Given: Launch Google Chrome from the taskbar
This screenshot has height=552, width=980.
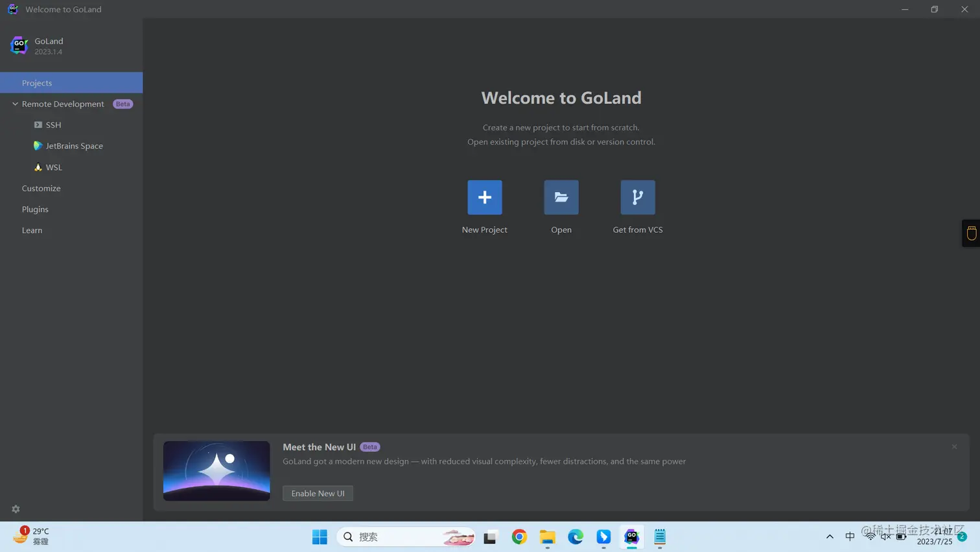Looking at the screenshot, I should (519, 537).
